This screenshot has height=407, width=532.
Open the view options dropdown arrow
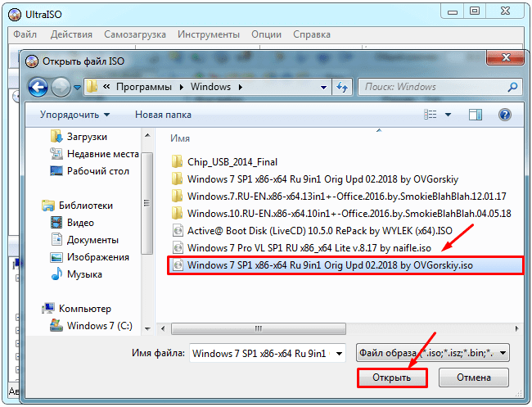(x=448, y=115)
